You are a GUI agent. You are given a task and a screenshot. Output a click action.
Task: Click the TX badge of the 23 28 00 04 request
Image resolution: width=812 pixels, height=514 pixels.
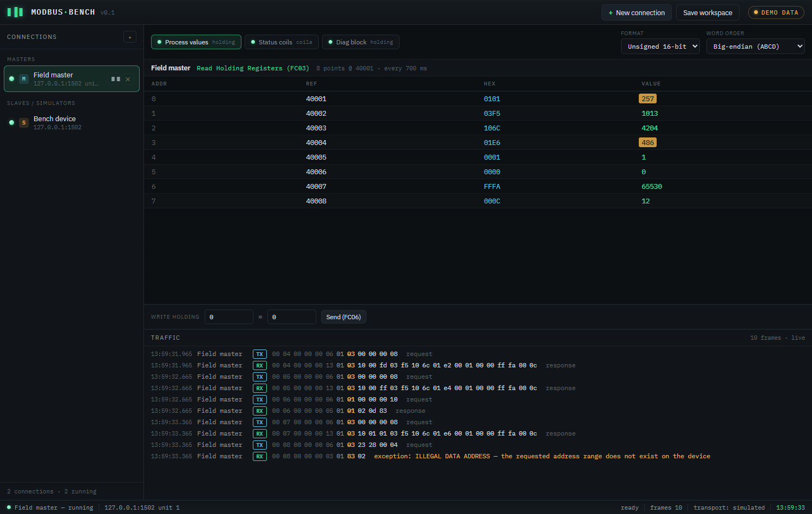[260, 445]
